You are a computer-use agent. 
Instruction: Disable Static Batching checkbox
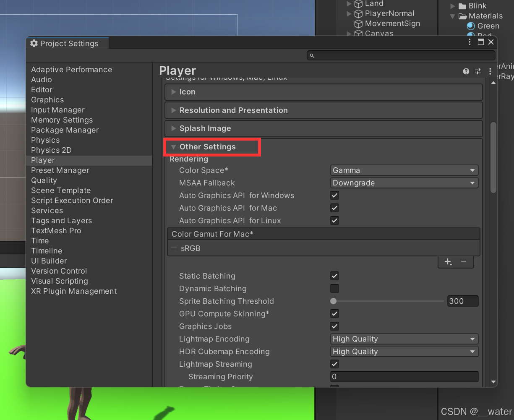334,276
